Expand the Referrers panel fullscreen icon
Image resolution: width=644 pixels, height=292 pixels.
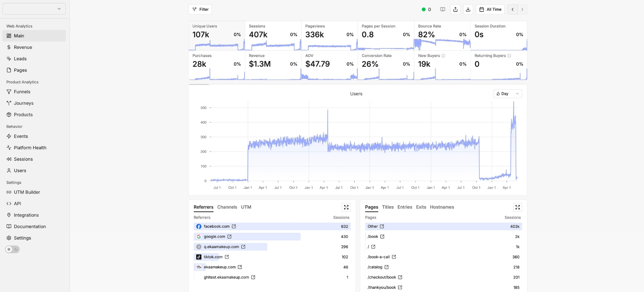click(x=346, y=207)
